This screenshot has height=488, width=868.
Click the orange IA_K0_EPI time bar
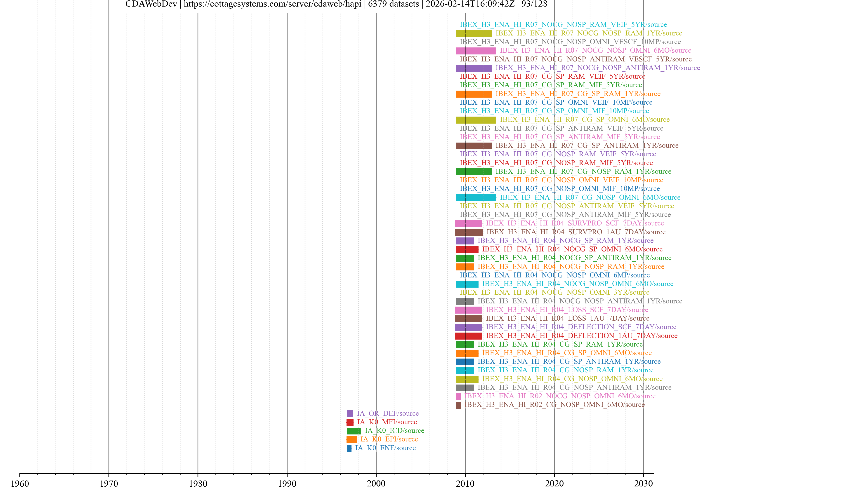[351, 439]
